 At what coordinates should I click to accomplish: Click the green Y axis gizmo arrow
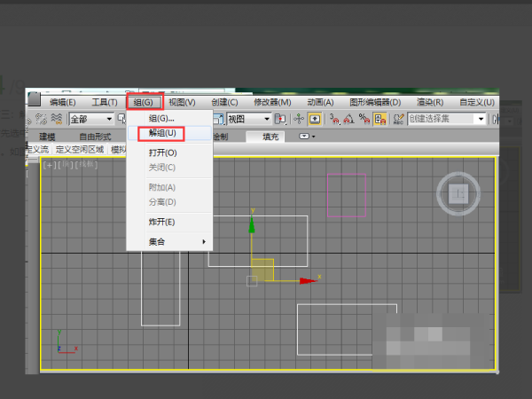[252, 224]
